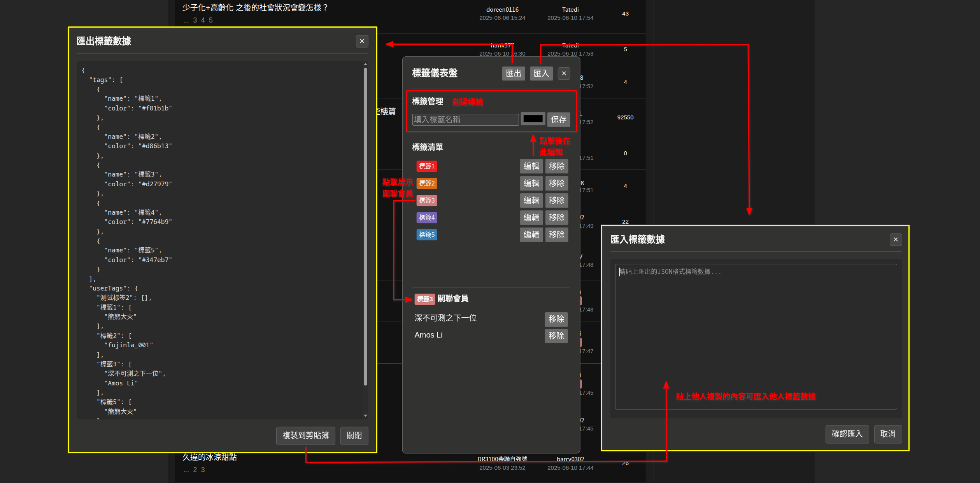980x483 pixels.
Task: Open page 4 of 少子化+高齡化 thread
Action: pyautogui.click(x=203, y=20)
